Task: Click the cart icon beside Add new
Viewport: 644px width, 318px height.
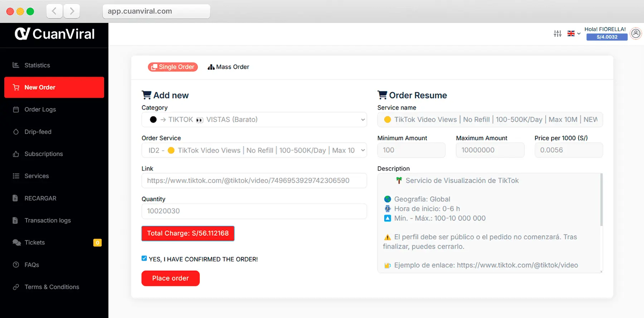Action: (146, 95)
